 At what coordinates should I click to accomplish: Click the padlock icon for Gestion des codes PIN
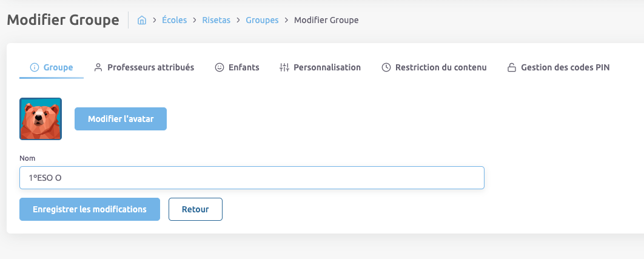(x=512, y=67)
